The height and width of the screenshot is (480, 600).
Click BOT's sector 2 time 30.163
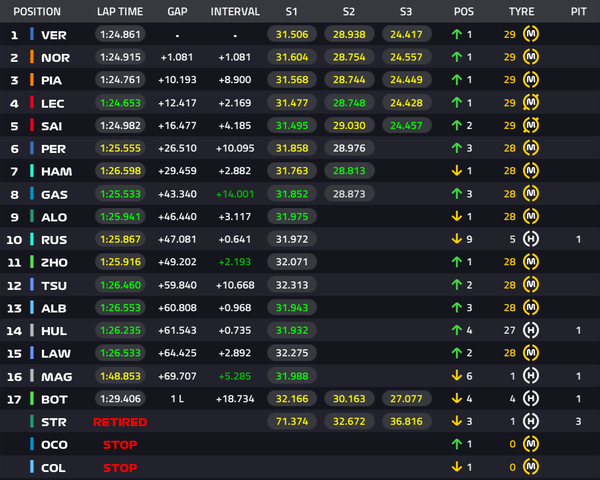349,399
